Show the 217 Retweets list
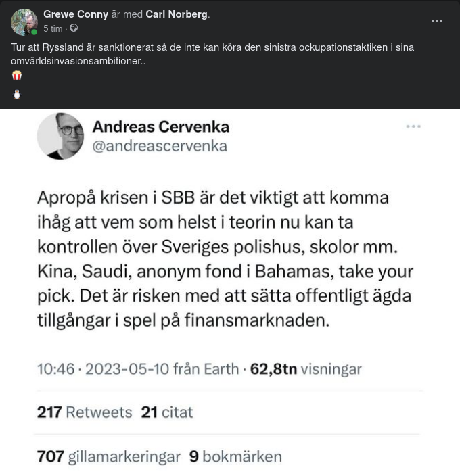The width and height of the screenshot is (460, 476). [85, 412]
